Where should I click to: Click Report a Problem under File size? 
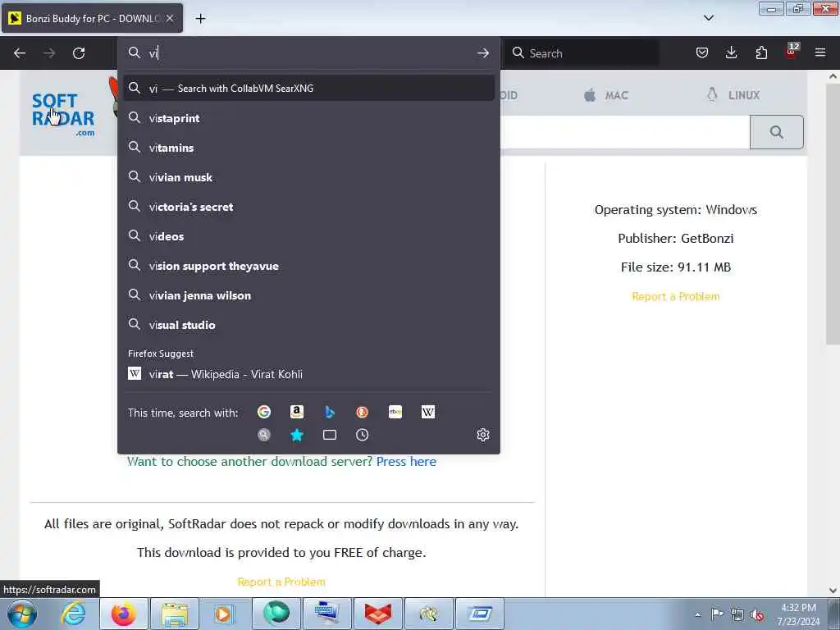[x=676, y=296]
